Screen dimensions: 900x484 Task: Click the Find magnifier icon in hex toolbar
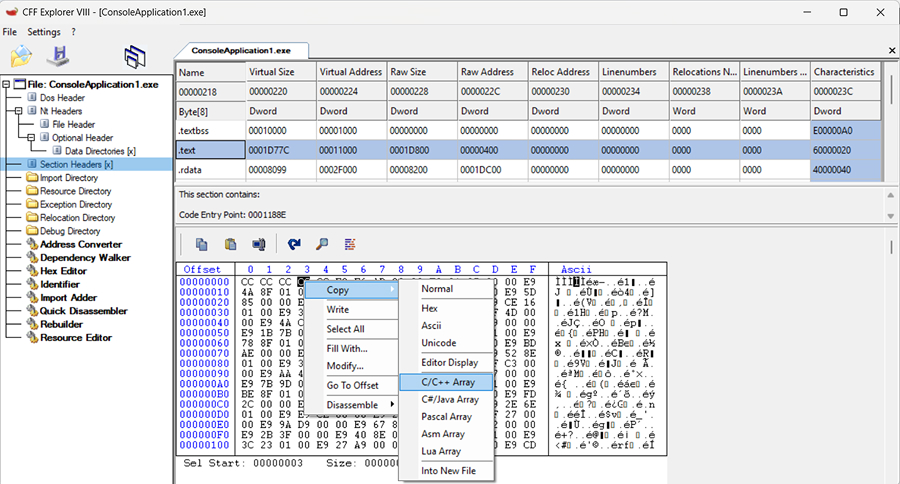point(322,245)
